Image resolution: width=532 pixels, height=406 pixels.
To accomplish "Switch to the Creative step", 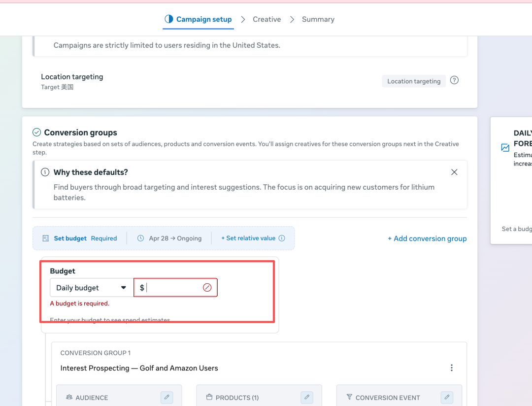I will 266,19.
